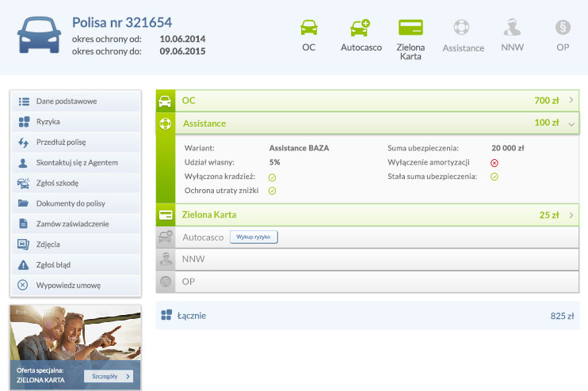
Task: Toggle the Ochrona utraty zniżki check mark
Action: tap(272, 191)
